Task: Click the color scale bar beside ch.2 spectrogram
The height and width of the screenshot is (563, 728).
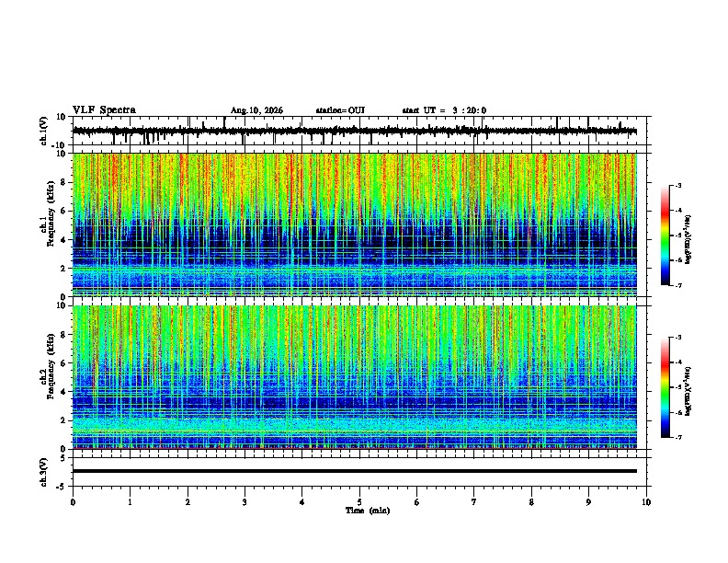Action: click(665, 387)
